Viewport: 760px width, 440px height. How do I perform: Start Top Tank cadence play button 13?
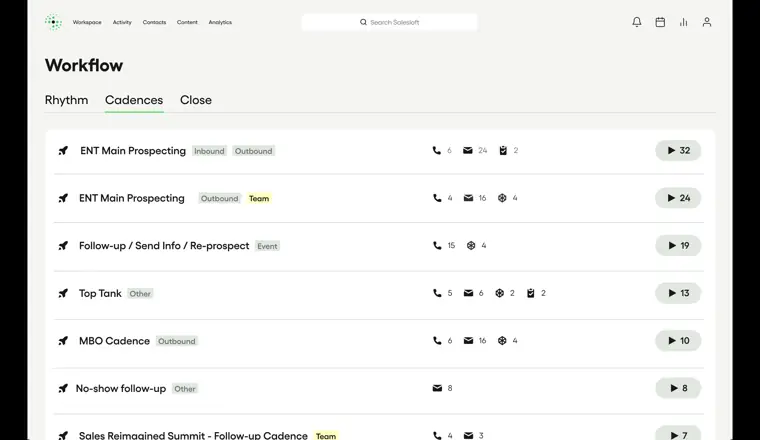point(678,293)
